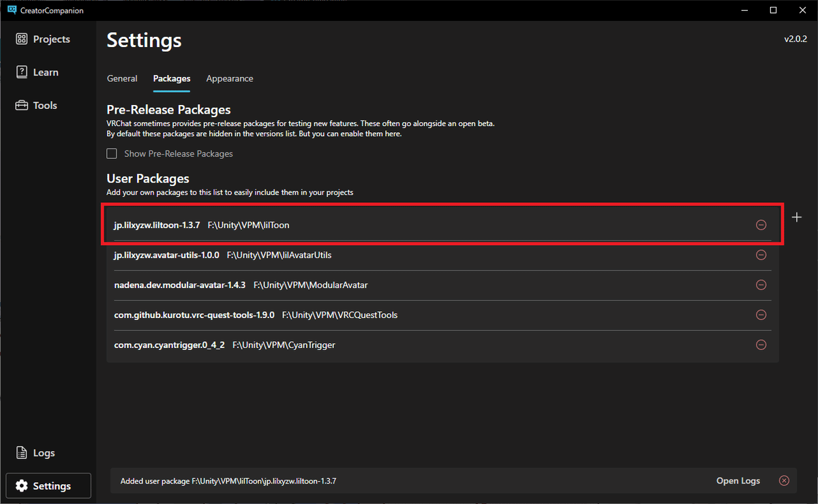This screenshot has width=818, height=504.
Task: Click the User Packages heading
Action: coord(148,178)
